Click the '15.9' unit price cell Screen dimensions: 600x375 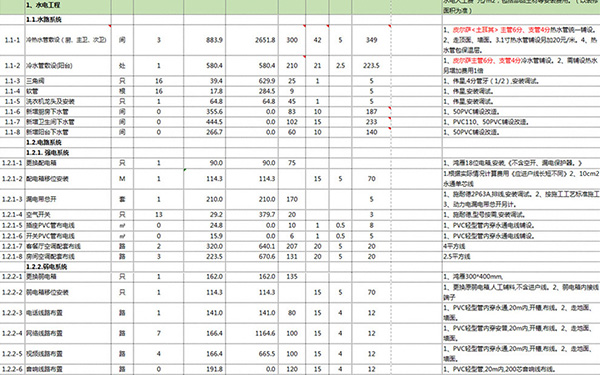[204, 236]
